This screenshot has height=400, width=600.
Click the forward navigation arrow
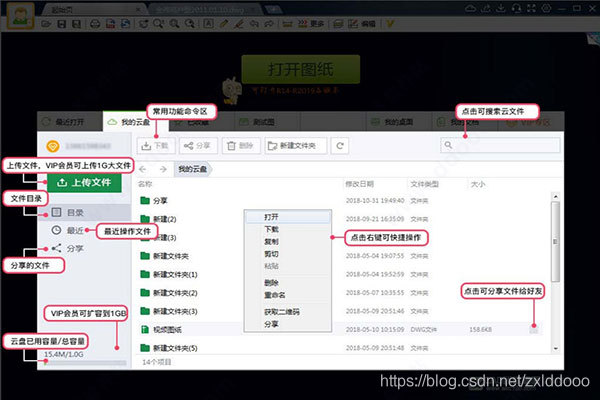click(163, 169)
